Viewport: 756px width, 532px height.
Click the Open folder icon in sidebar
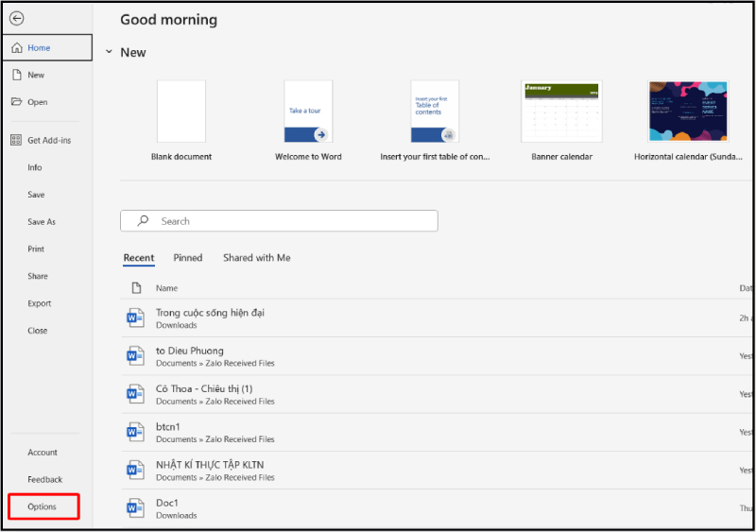coord(16,102)
